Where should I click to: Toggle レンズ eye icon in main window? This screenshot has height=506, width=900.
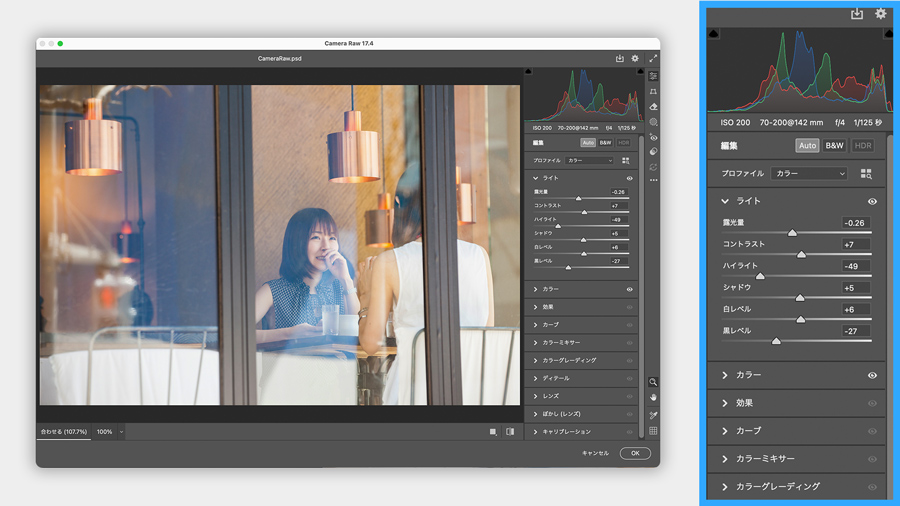(x=630, y=396)
